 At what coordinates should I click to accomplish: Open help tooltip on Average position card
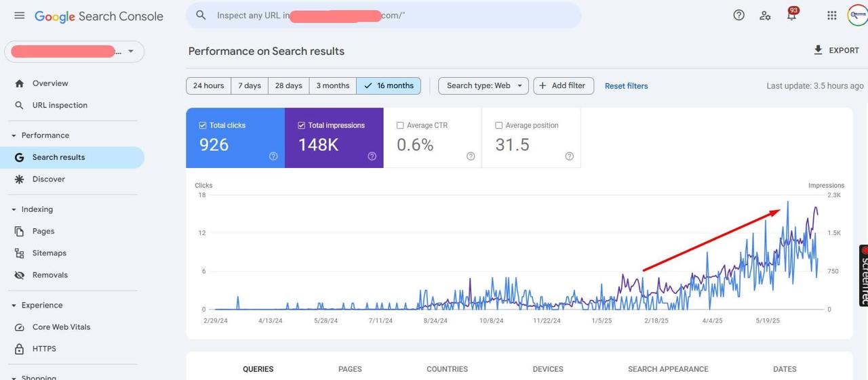point(569,156)
